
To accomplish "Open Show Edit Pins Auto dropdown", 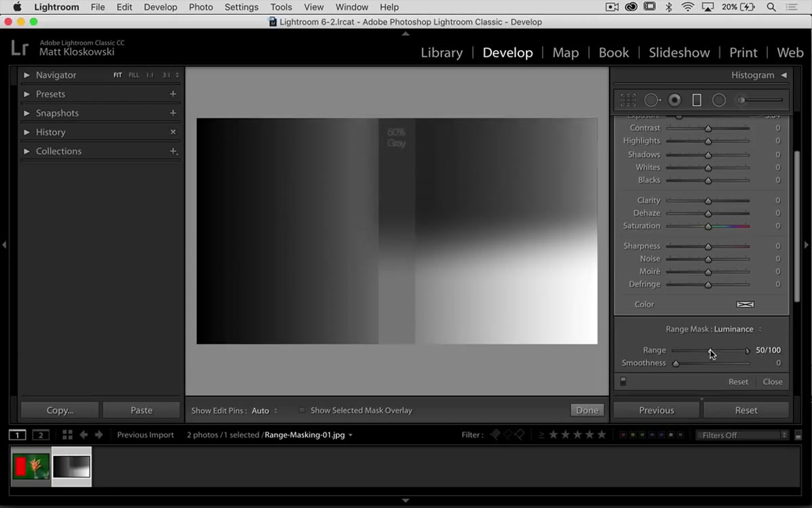I will point(265,410).
